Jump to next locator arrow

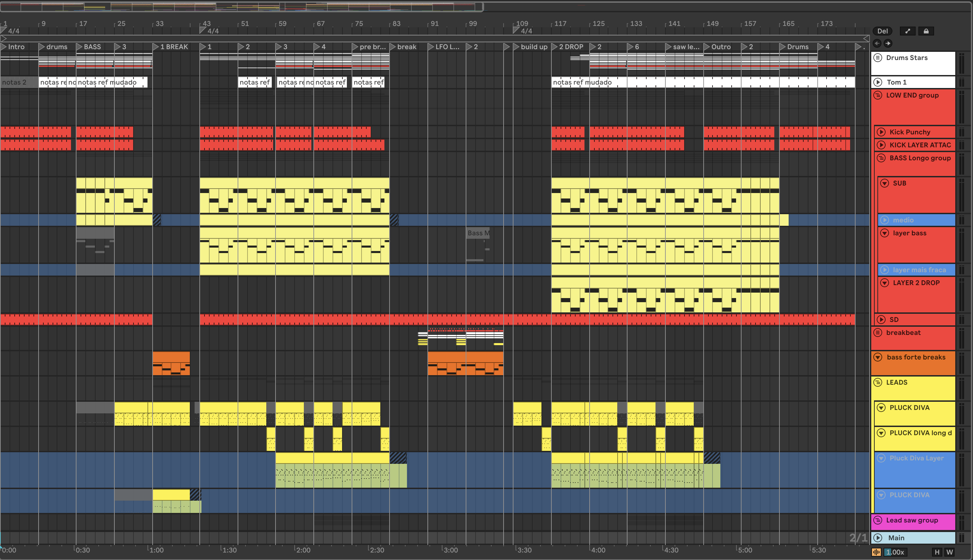pos(888,43)
